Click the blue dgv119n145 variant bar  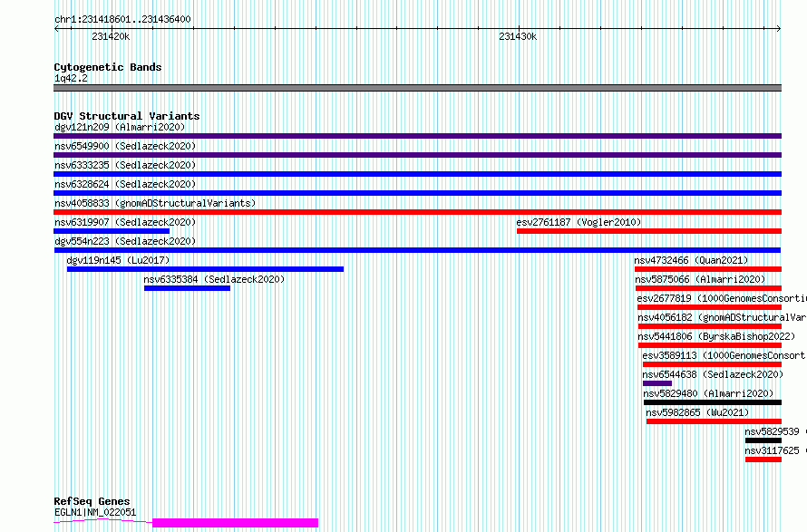tap(205, 269)
